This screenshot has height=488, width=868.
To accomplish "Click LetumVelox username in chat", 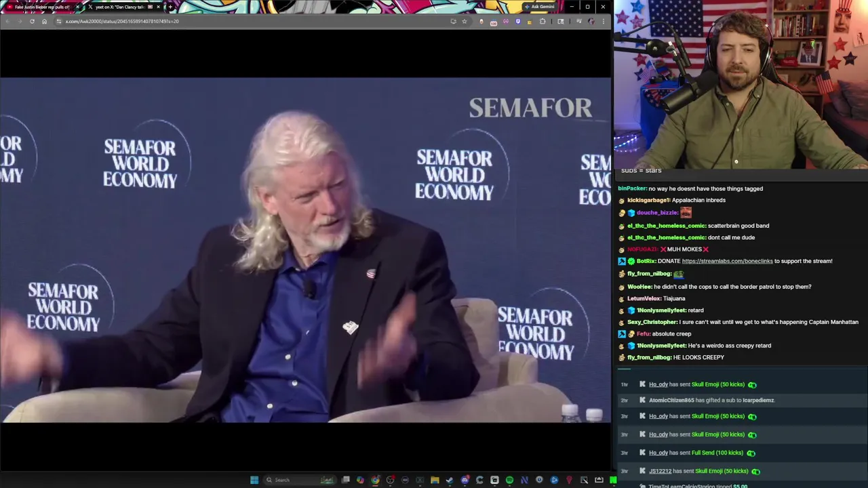I will click(x=644, y=298).
